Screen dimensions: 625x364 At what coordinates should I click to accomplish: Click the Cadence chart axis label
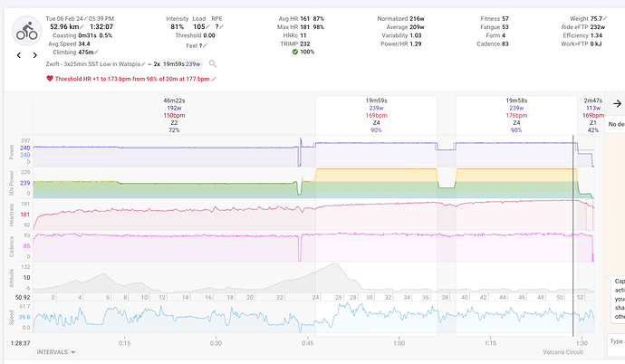11,246
